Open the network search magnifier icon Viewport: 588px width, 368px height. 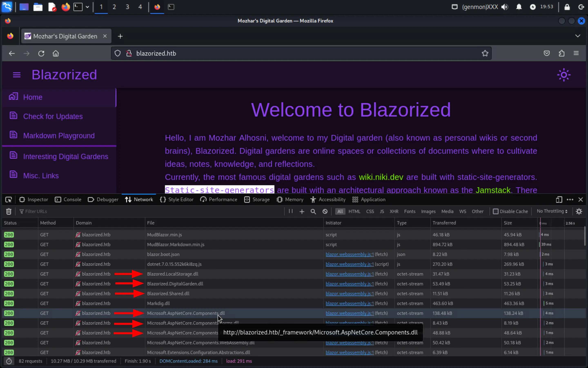click(313, 212)
